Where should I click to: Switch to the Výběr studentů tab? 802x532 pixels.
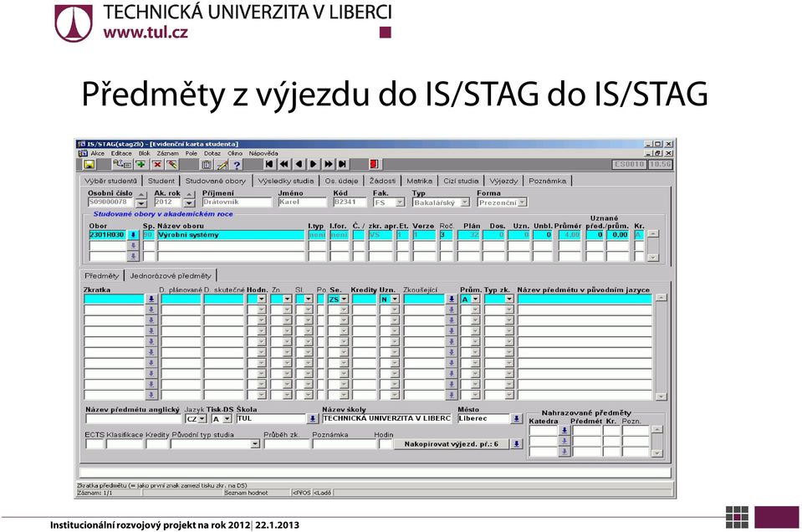click(111, 181)
